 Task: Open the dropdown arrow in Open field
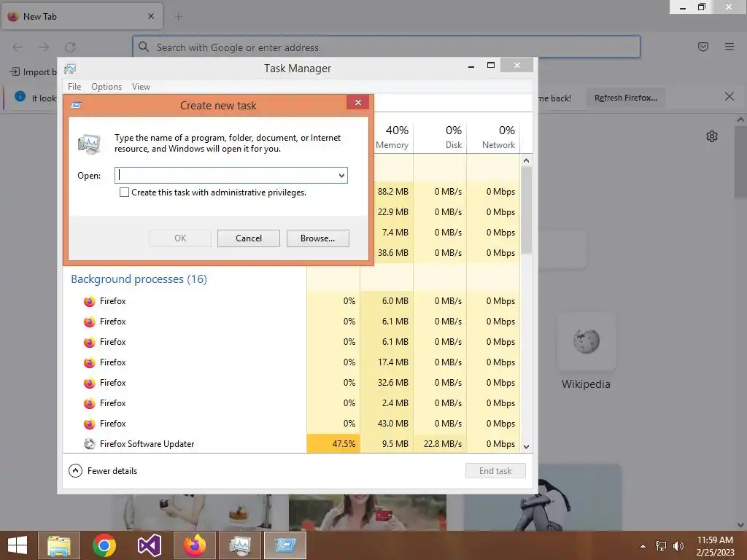(341, 175)
